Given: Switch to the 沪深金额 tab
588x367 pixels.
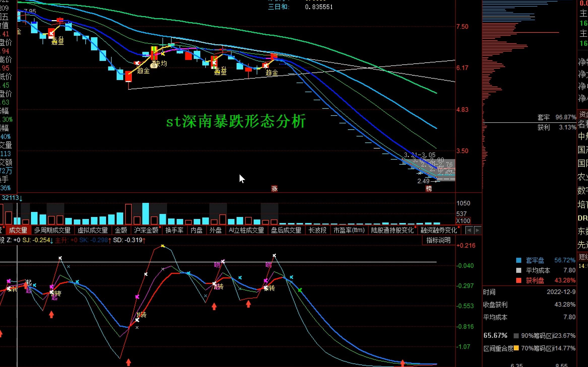Looking at the screenshot, I should coord(146,230).
